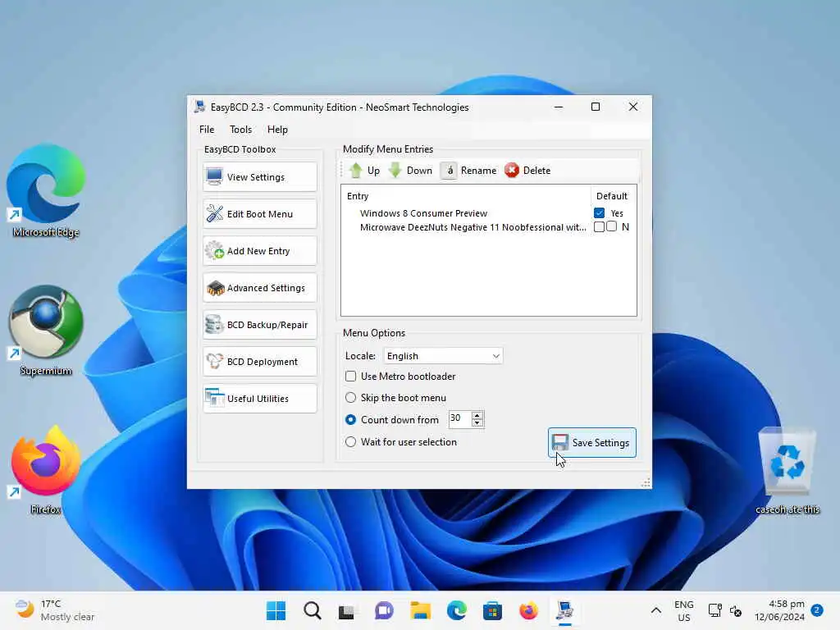840x630 pixels.
Task: Show hidden system tray icons
Action: 655,610
